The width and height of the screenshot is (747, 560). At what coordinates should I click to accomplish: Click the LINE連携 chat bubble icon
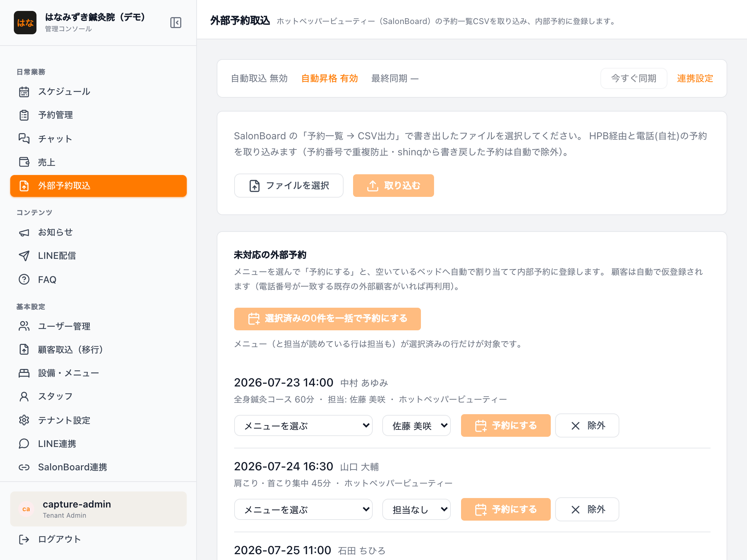coord(24,443)
